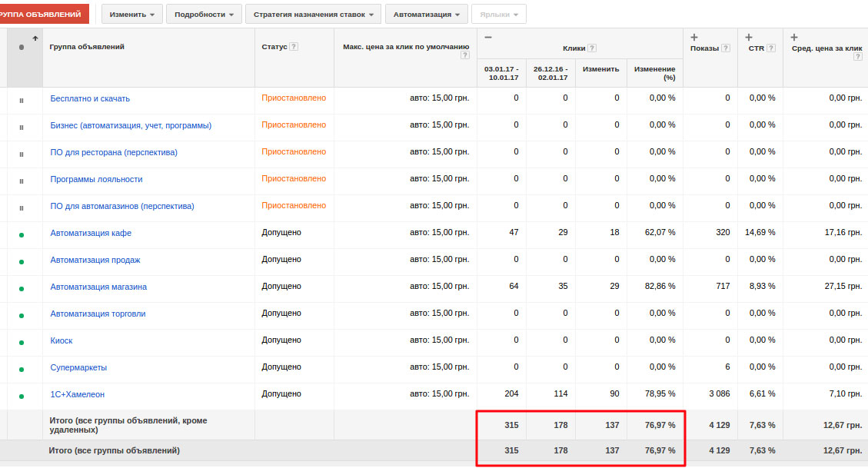The width and height of the screenshot is (868, 468).
Task: Select 62,07 % change for Автоматизация кафе
Action: pos(660,232)
